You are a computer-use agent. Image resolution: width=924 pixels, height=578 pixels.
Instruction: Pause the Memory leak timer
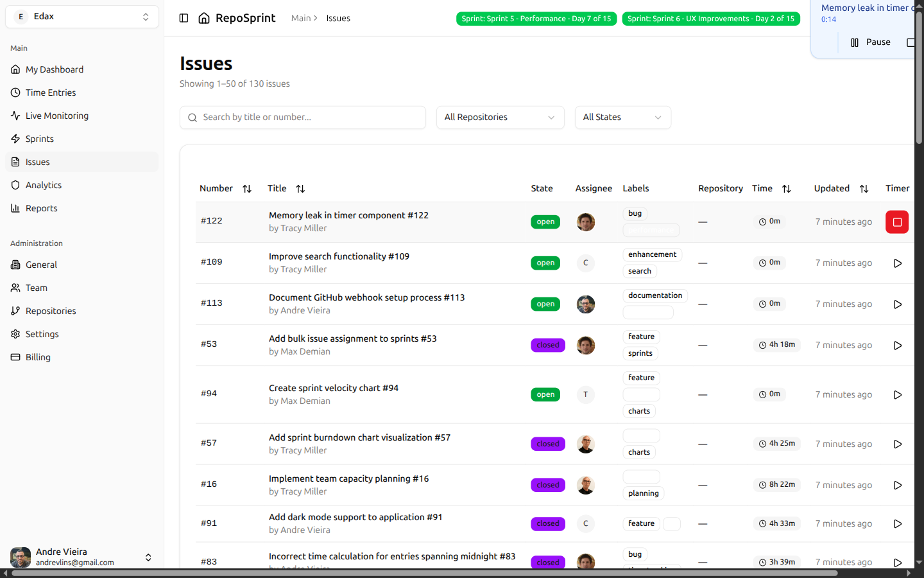click(x=871, y=42)
